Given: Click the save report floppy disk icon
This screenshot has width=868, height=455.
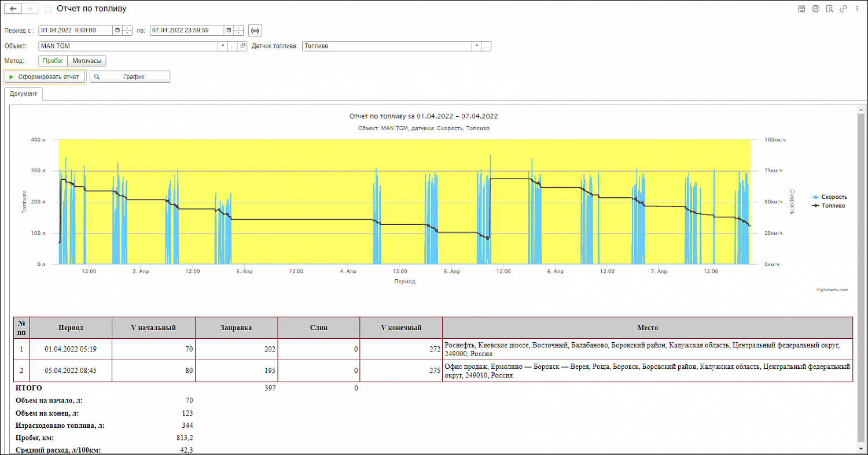Looking at the screenshot, I should [x=801, y=9].
